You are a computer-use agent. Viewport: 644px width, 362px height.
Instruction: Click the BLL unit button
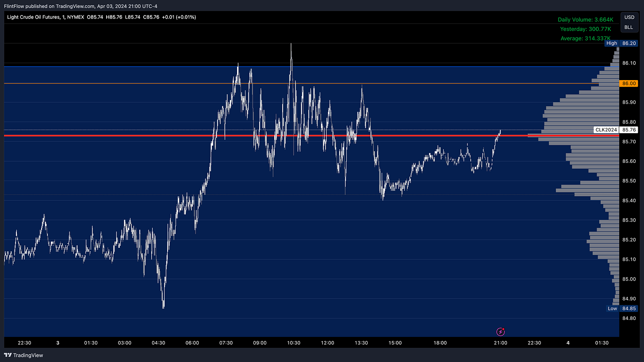click(629, 27)
